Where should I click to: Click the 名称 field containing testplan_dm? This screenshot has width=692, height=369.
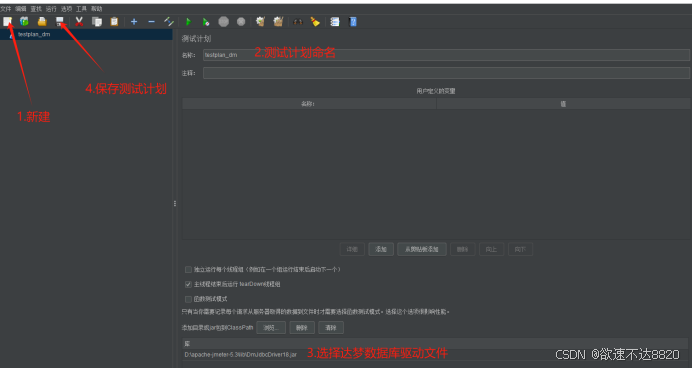[x=446, y=55]
